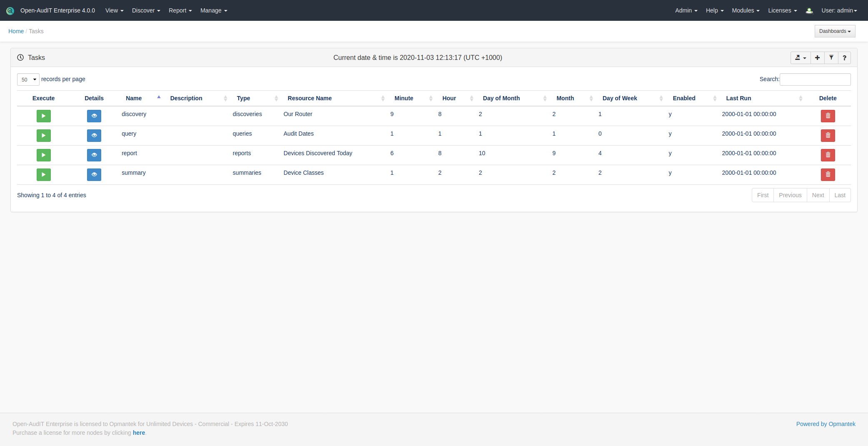Viewport: 868px width, 446px height.
Task: Delete the query task
Action: point(828,136)
